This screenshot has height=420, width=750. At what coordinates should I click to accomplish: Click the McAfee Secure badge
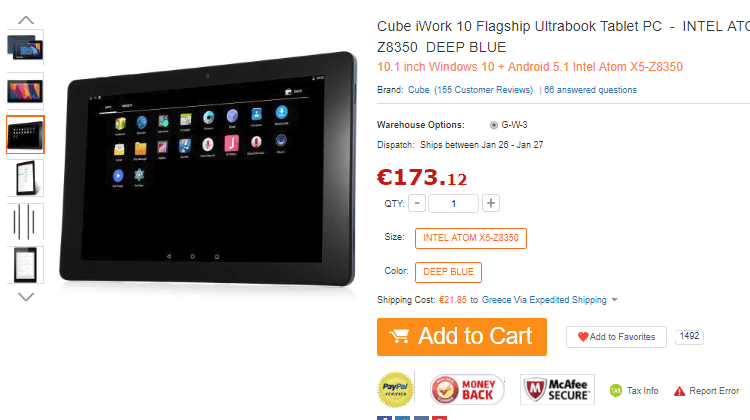[557, 389]
